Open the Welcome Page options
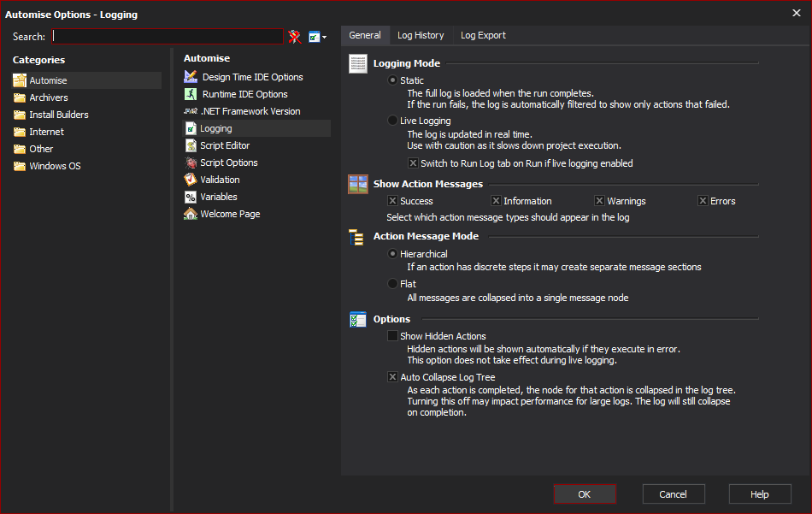The height and width of the screenshot is (514, 812). 230,214
